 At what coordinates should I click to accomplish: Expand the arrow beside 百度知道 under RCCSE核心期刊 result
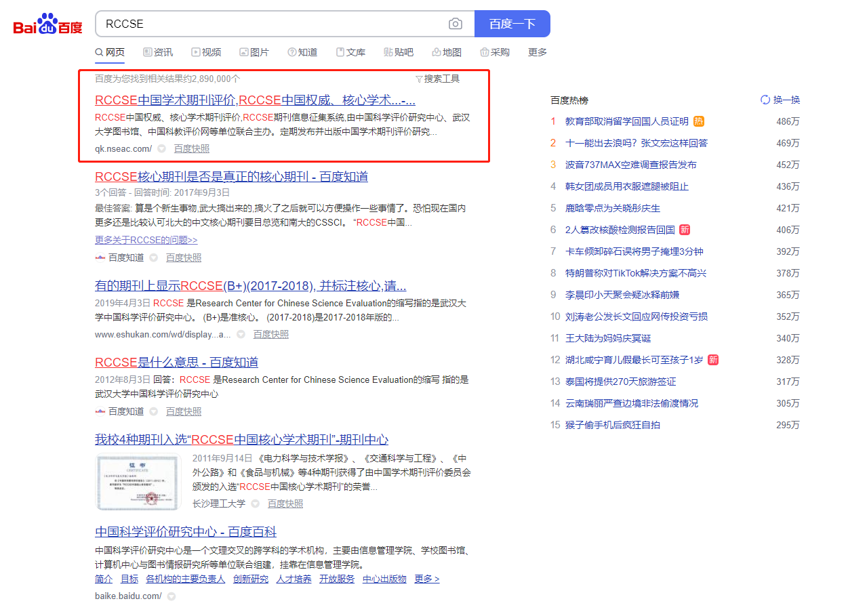(x=153, y=258)
